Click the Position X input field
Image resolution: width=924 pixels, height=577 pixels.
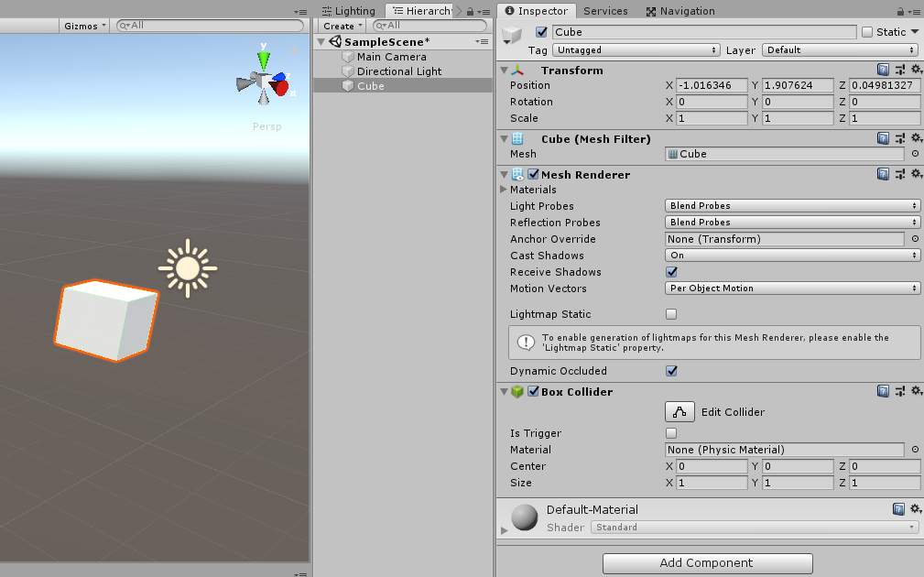[x=710, y=85]
